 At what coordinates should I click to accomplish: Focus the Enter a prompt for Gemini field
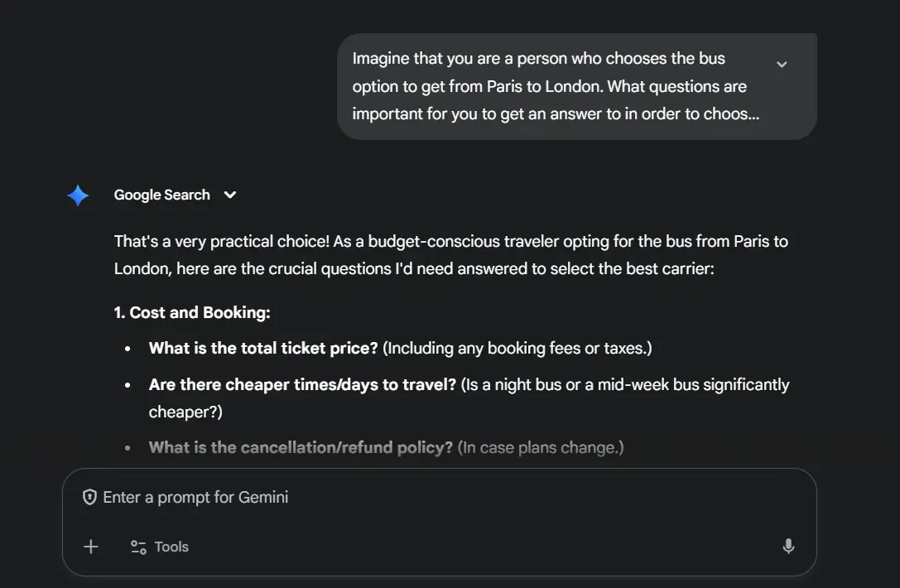414,498
